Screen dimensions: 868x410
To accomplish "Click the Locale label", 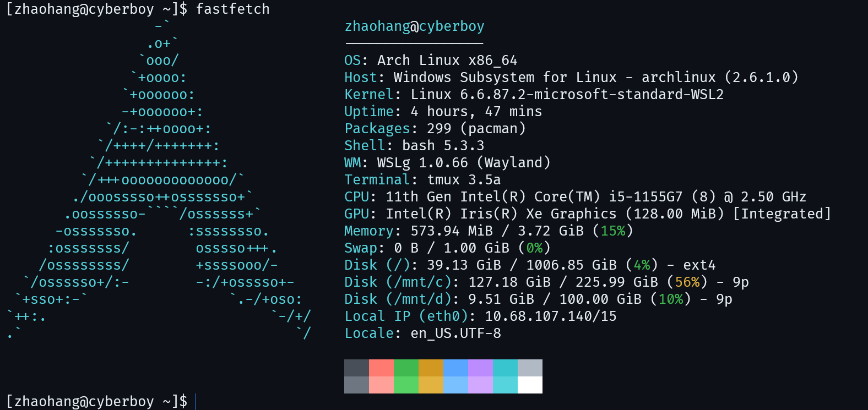I will coord(369,334).
